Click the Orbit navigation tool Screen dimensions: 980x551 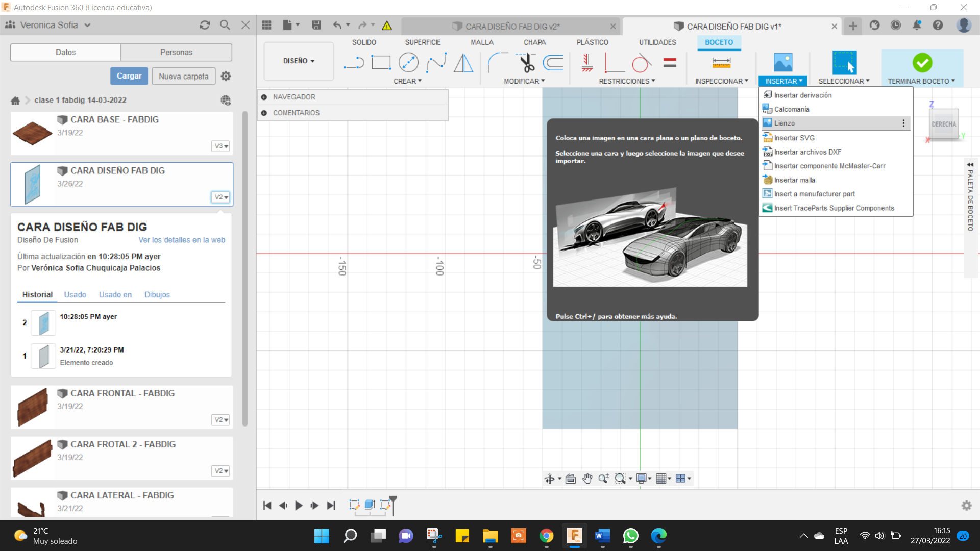click(549, 479)
